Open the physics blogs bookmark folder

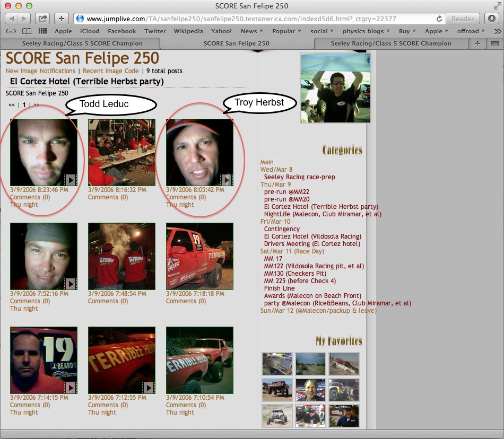click(x=366, y=31)
